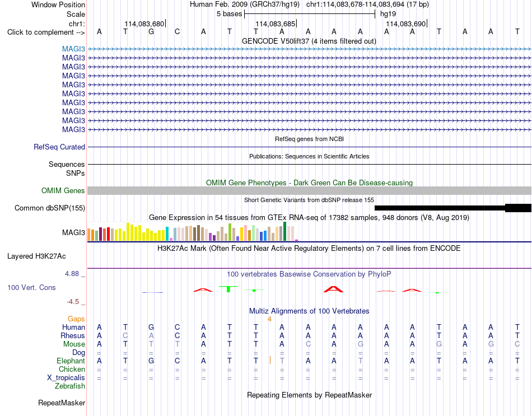Click the 100 Vert. Cons track label
Image resolution: width=532 pixels, height=416 pixels.
[31, 288]
